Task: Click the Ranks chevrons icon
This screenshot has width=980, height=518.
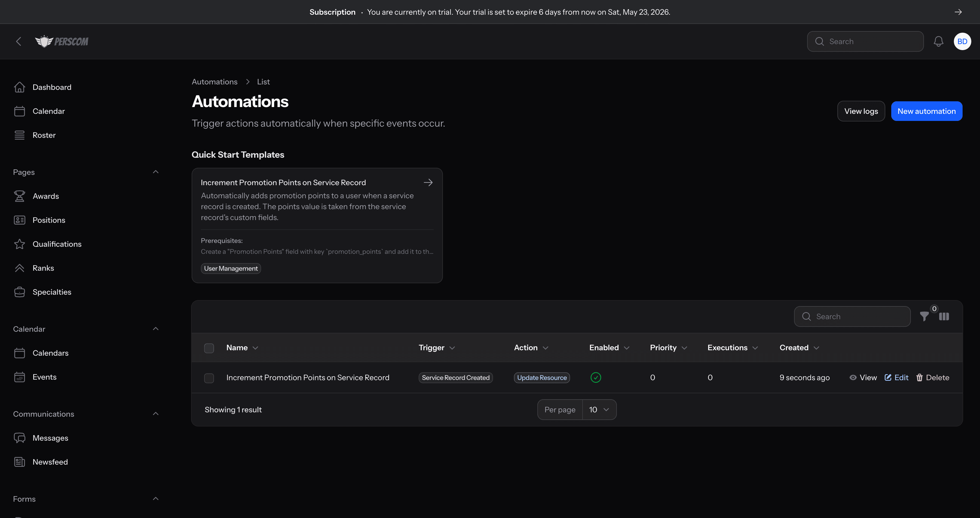Action: point(19,268)
